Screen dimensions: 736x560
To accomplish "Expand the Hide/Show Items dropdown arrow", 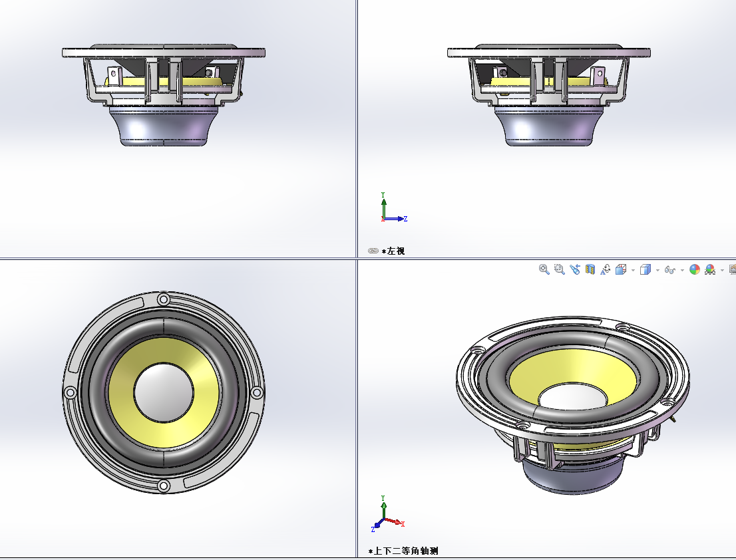I will click(682, 270).
